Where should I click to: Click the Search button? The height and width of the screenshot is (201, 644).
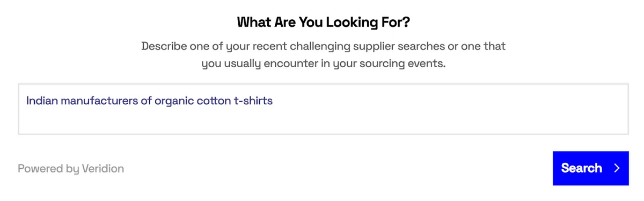pyautogui.click(x=590, y=168)
